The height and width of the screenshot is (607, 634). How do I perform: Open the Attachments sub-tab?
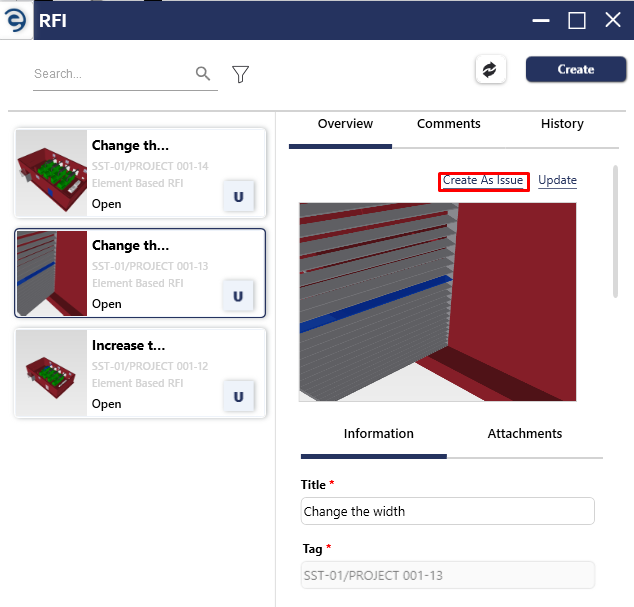point(524,433)
